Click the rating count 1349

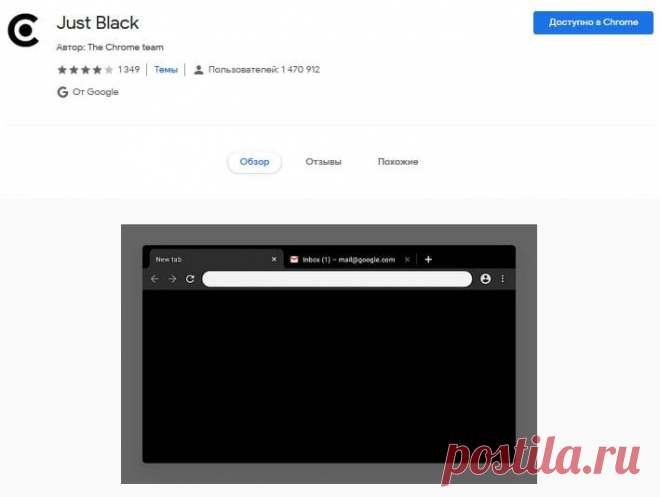[x=128, y=69]
